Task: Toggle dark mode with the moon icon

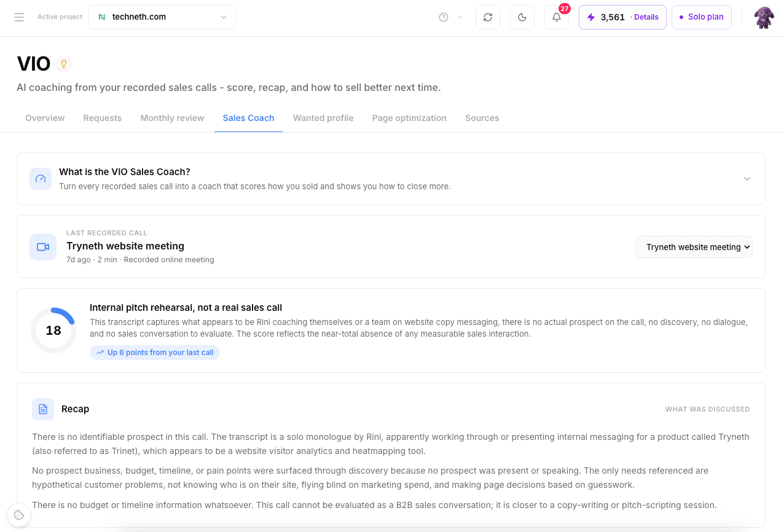Action: [x=522, y=17]
